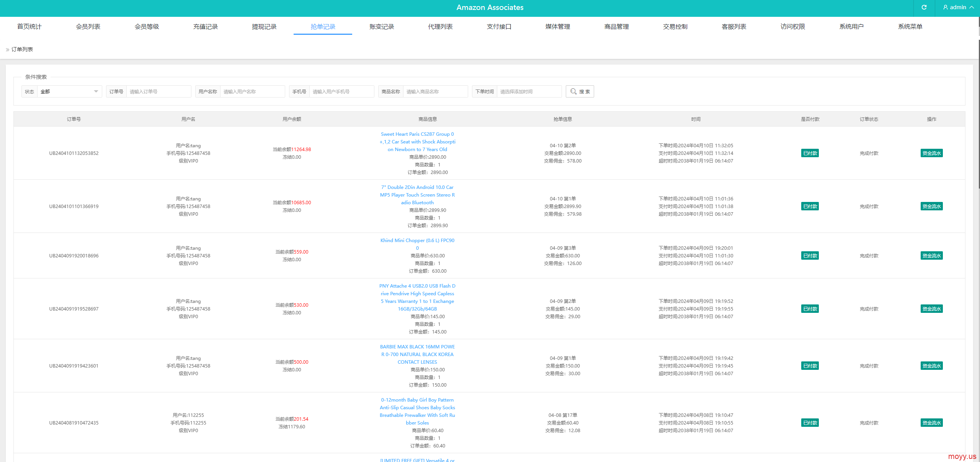Focus the 订单号 input field
The width and height of the screenshot is (980, 462).
158,91
